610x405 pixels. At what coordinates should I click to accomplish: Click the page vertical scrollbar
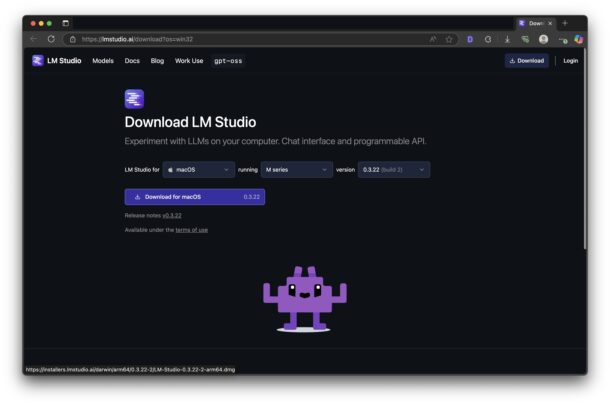[585, 149]
